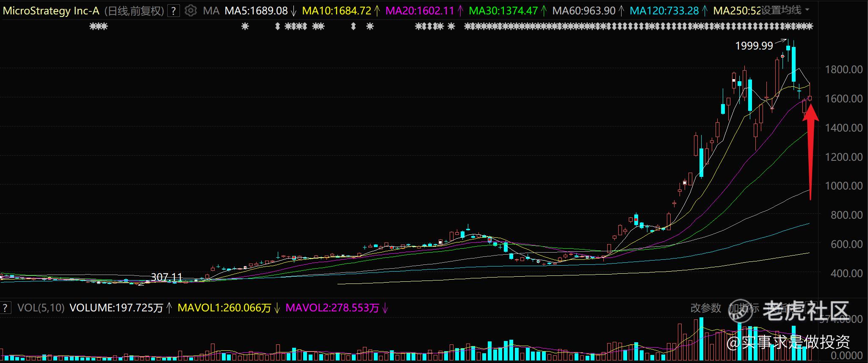Click the 600.00 price axis label
The width and height of the screenshot is (868, 363).
tap(847, 244)
